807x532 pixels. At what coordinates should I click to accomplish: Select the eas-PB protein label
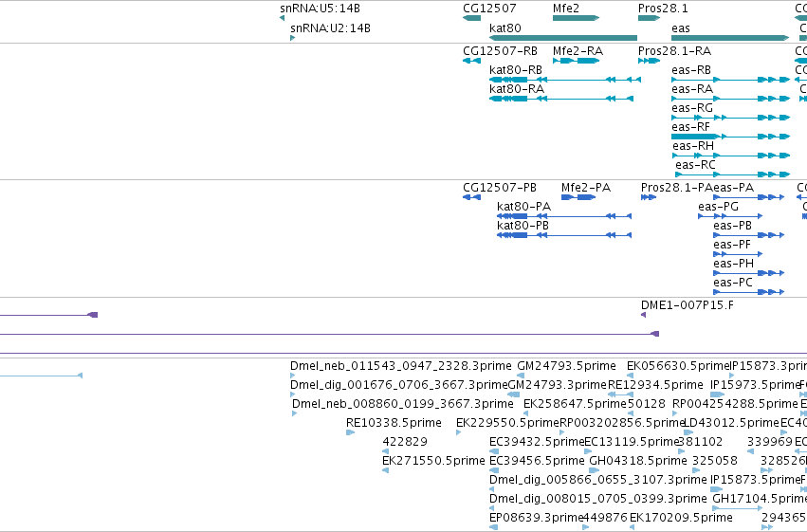click(733, 226)
